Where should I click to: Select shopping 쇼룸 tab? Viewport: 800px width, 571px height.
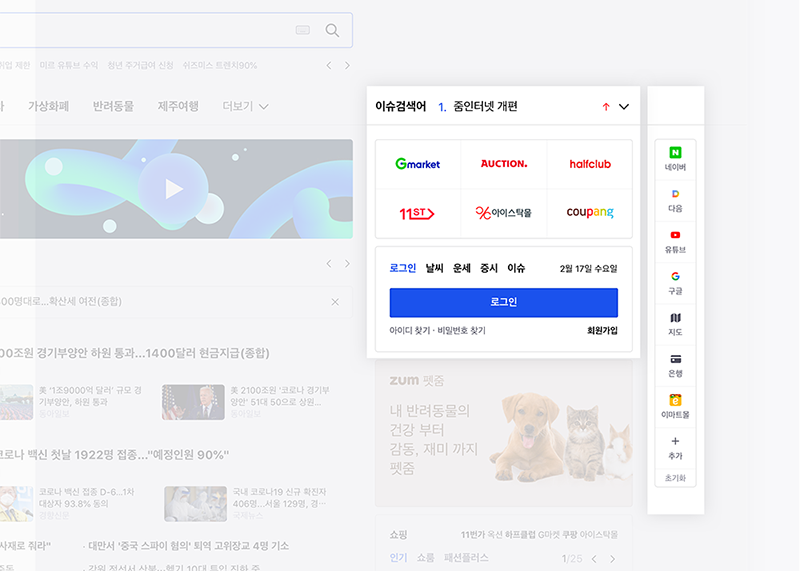426,558
